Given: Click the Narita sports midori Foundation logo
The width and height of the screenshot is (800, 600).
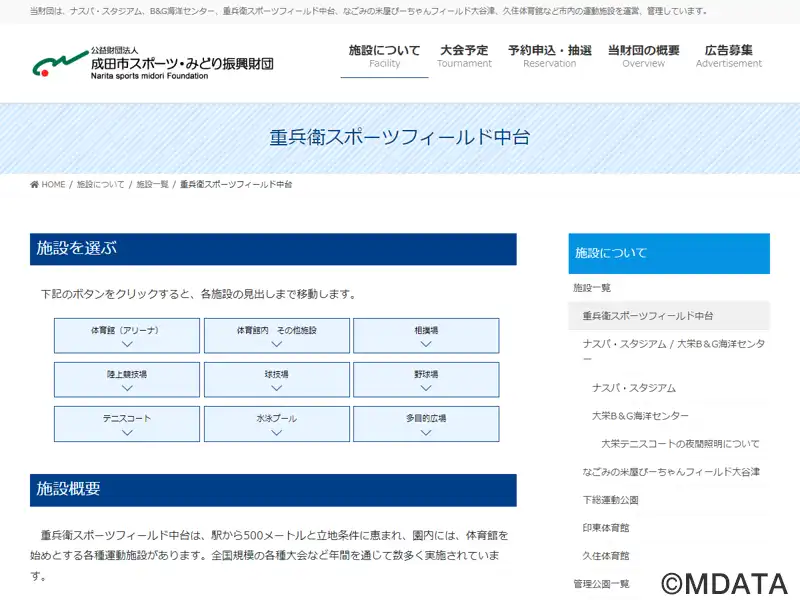Looking at the screenshot, I should click(153, 63).
